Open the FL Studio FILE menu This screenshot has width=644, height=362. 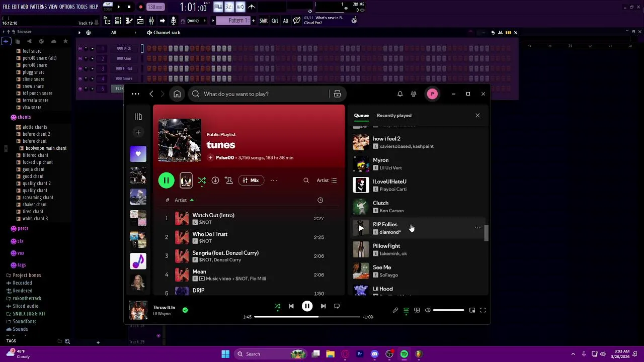[7, 7]
